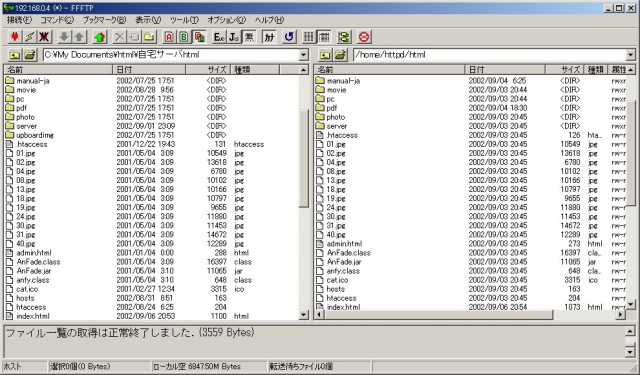Toggle synchronized folder movement button

pos(344,37)
